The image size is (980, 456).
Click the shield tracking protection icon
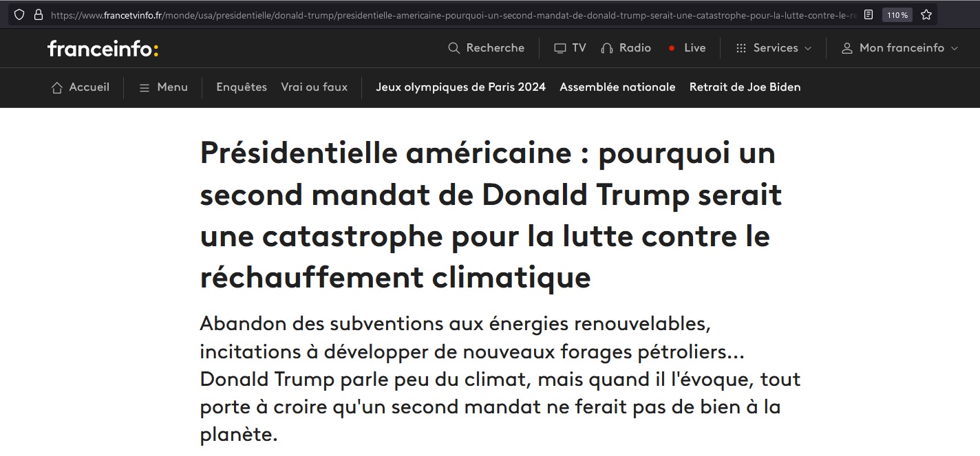[19, 14]
